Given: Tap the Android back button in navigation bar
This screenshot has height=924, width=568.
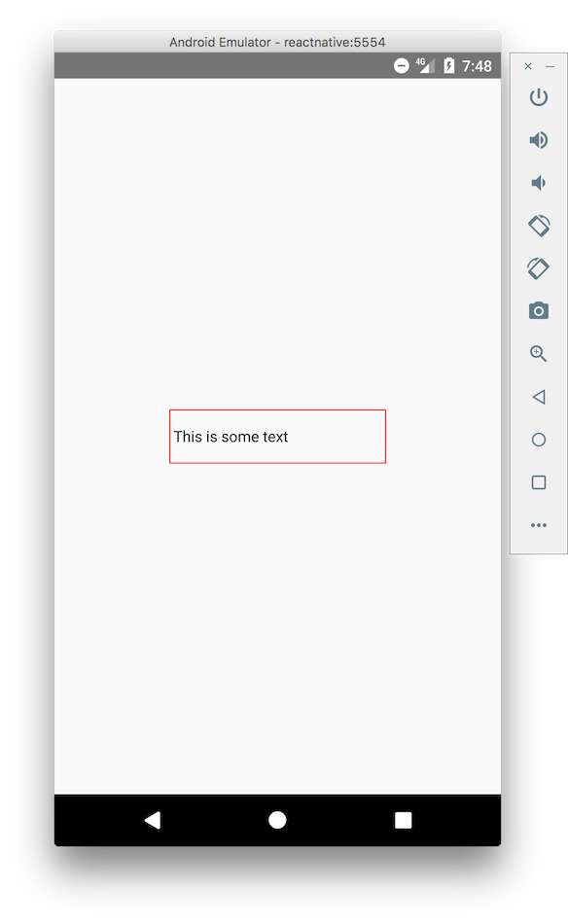Looking at the screenshot, I should [153, 820].
